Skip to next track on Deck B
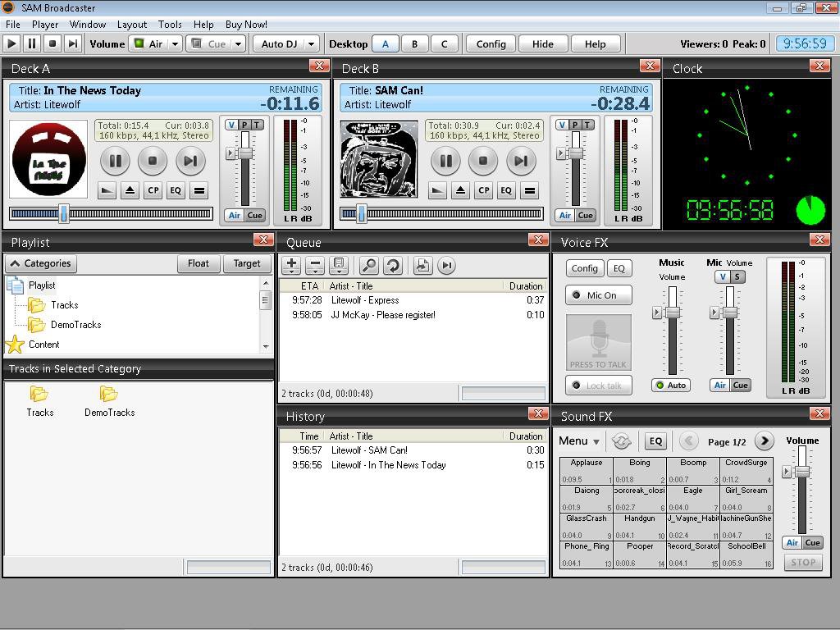This screenshot has height=630, width=840. (520, 161)
